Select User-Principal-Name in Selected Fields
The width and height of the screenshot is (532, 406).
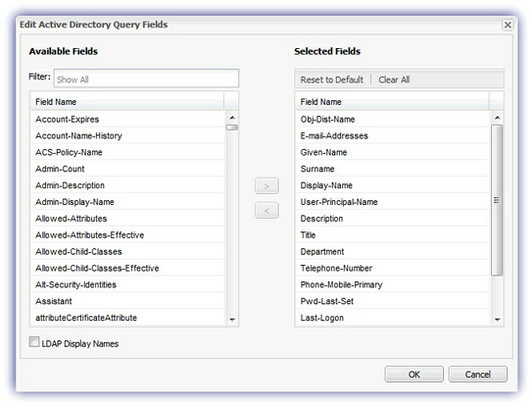coord(393,202)
